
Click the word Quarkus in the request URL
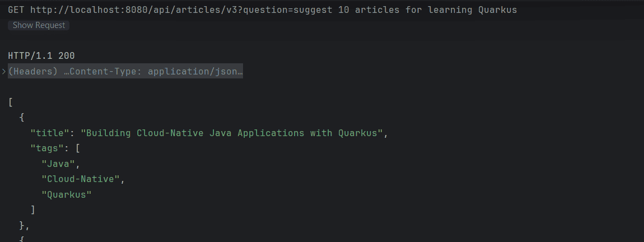[x=497, y=10]
